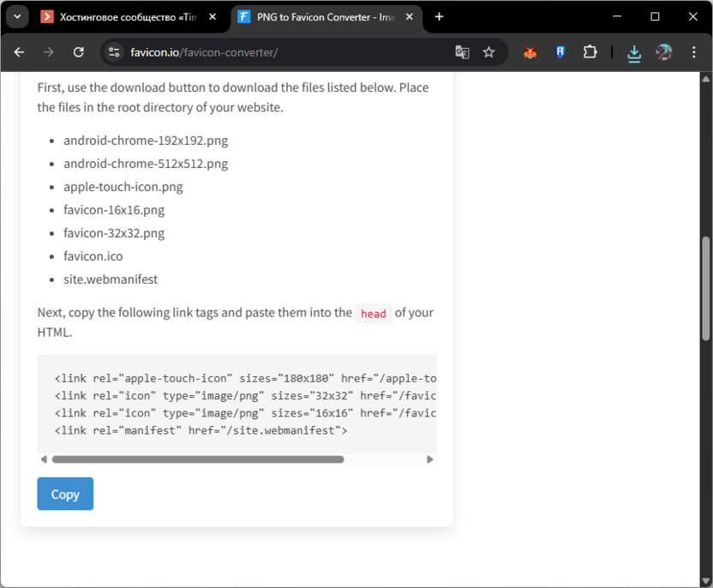Bookmark this page with the star icon

[x=488, y=52]
